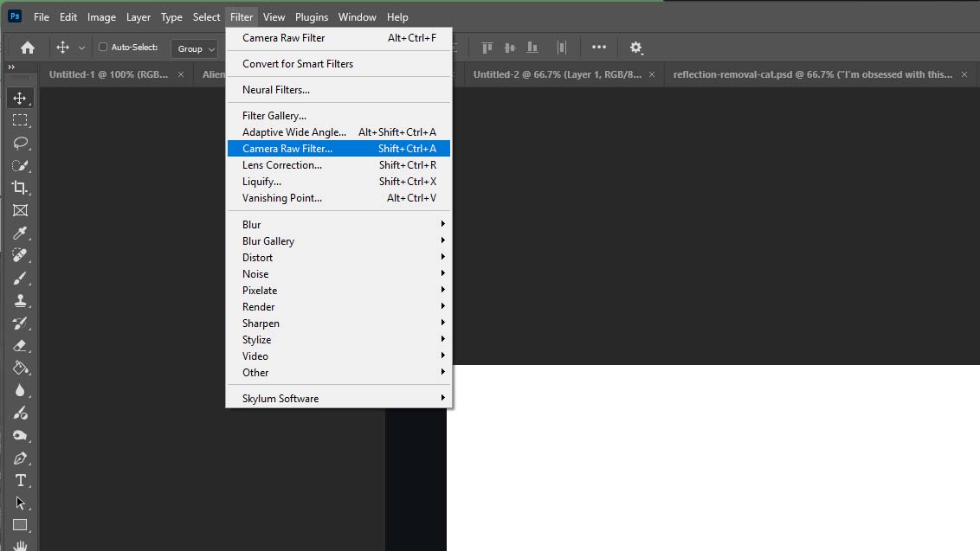Screen dimensions: 980x551
Task: Select the Move tool in the toolbox
Action: coord(20,98)
